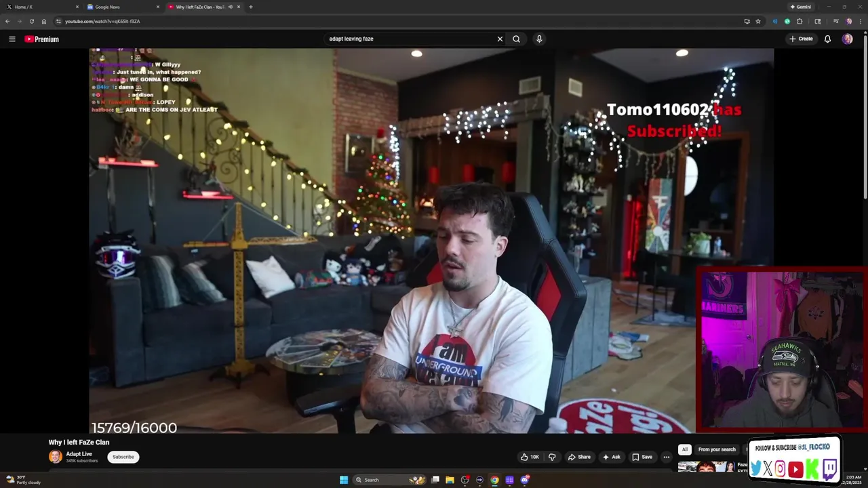Click the Ask button
Screen dimensions: 868x488
[x=611, y=457]
